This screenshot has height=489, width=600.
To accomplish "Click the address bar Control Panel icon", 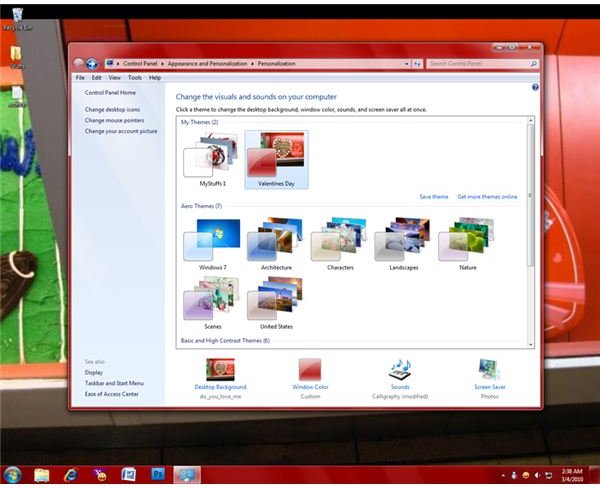I will 109,63.
